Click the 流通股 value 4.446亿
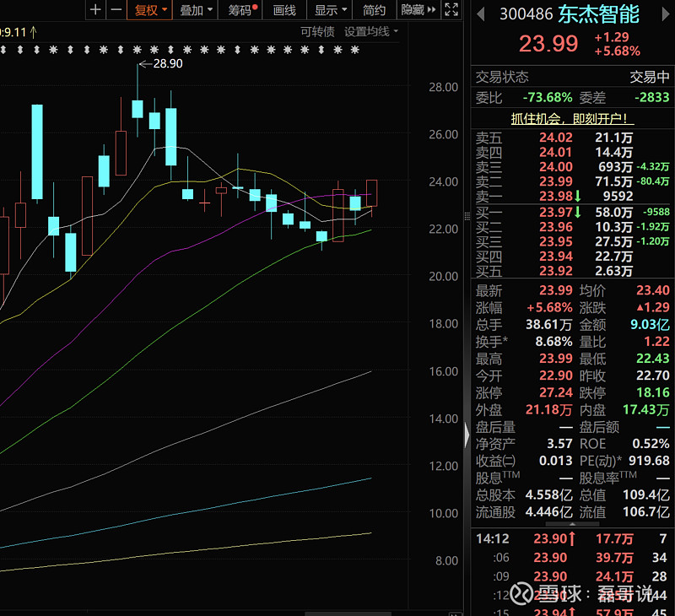Viewport: 675px width, 616px height. tap(549, 512)
